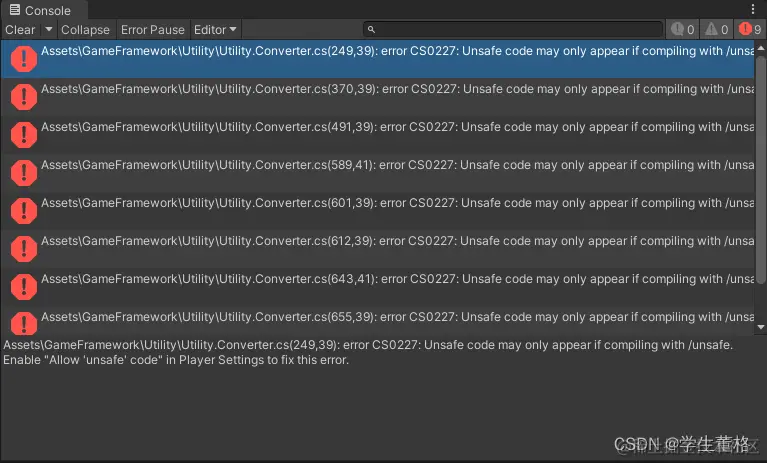Toggle the warning messages filter showing 0

tap(717, 30)
